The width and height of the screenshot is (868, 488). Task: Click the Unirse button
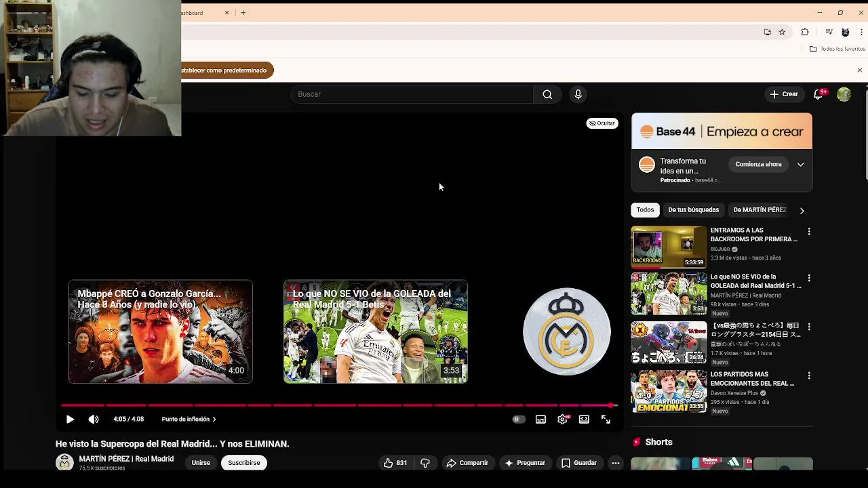point(201,463)
